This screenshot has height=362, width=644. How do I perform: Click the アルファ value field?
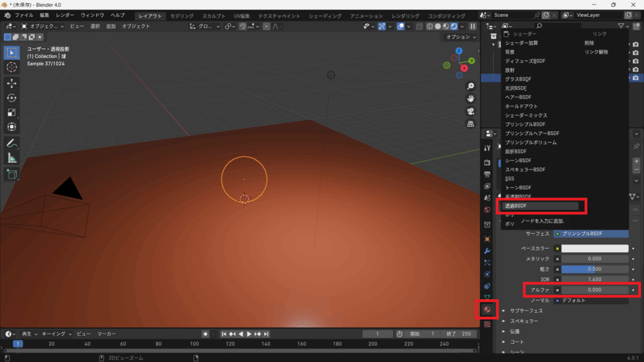(x=594, y=290)
